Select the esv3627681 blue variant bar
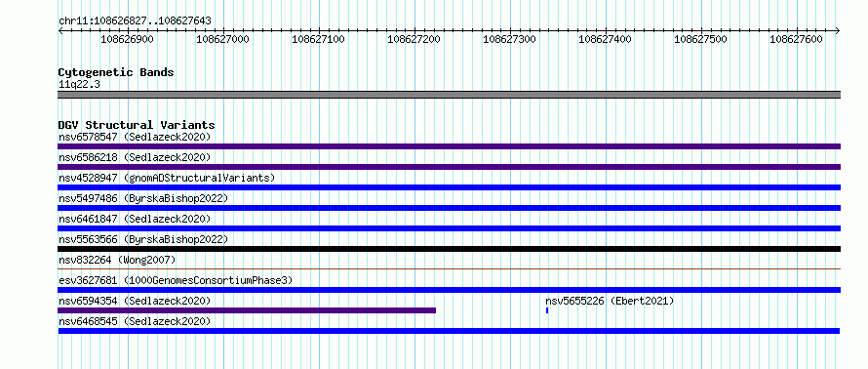 point(449,290)
